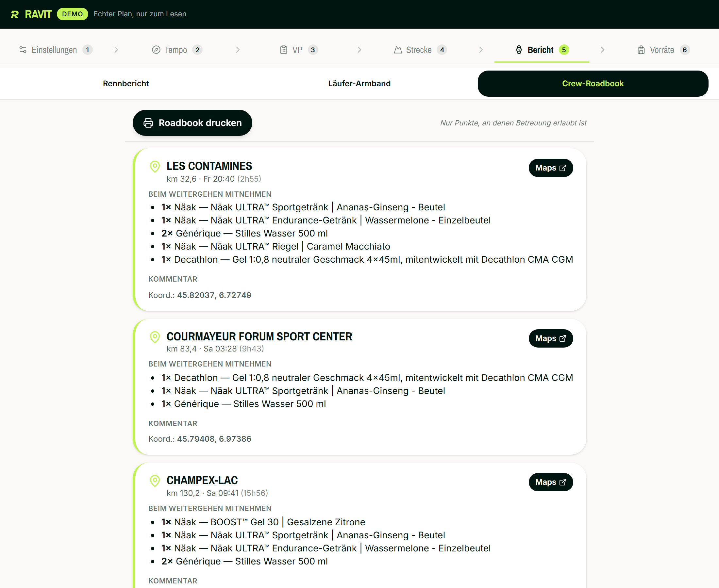Click the location pin icon for Les Contamines
719x588 pixels.
point(155,167)
